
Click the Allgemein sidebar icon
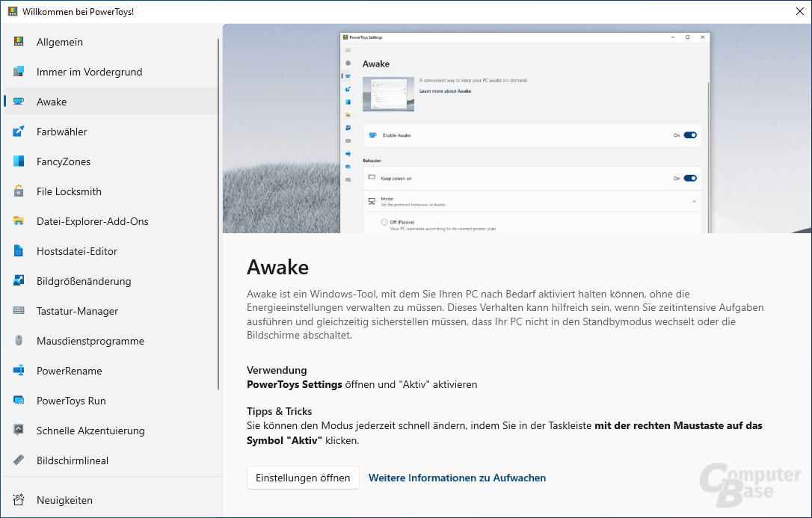[x=19, y=42]
